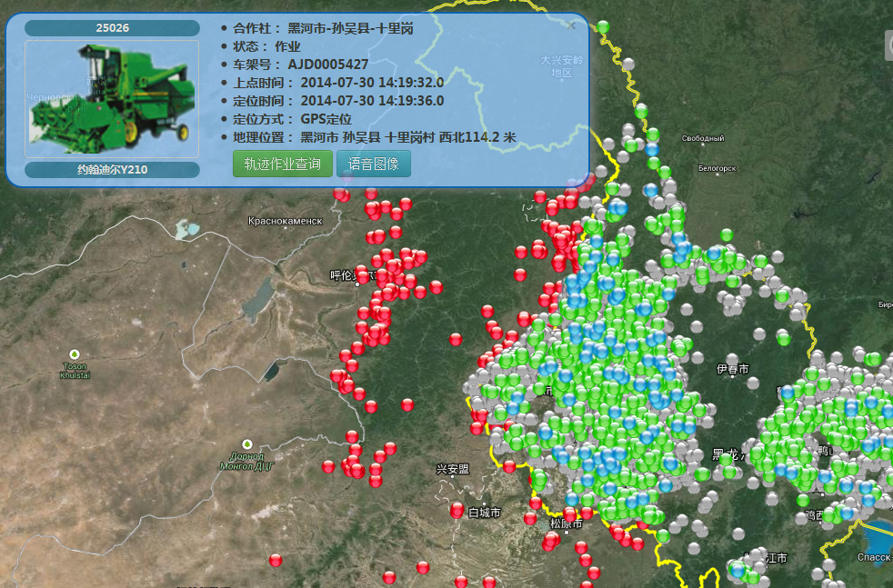
Task: Click the Toson Khulstai park tree icon
Action: [74, 354]
